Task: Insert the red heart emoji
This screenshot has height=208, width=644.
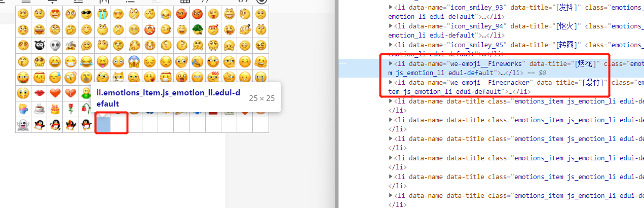Action: click(x=55, y=93)
